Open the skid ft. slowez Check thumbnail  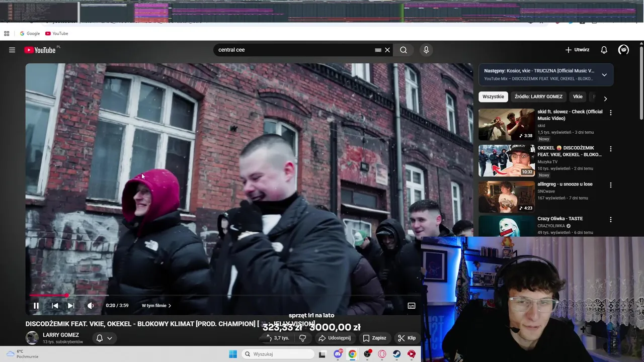click(507, 124)
